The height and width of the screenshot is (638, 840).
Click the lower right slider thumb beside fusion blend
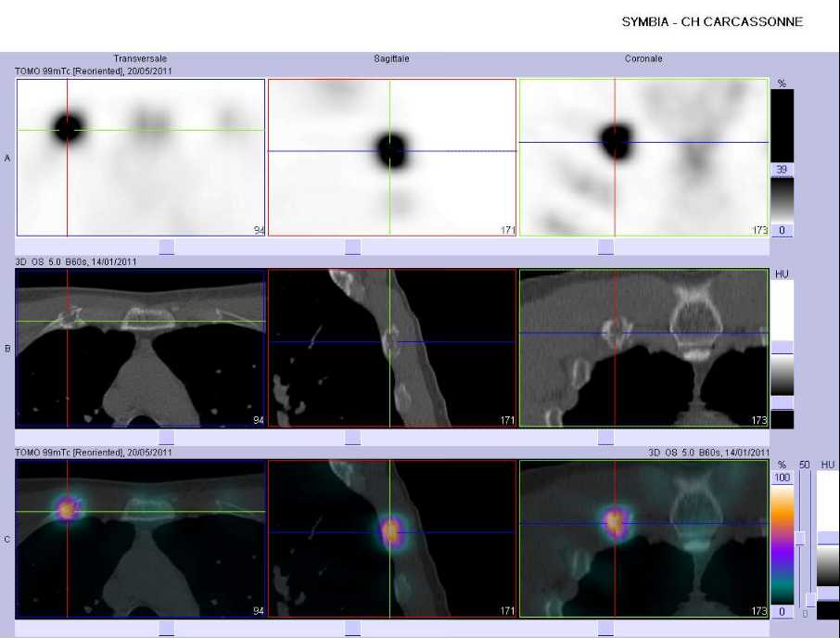[810, 599]
